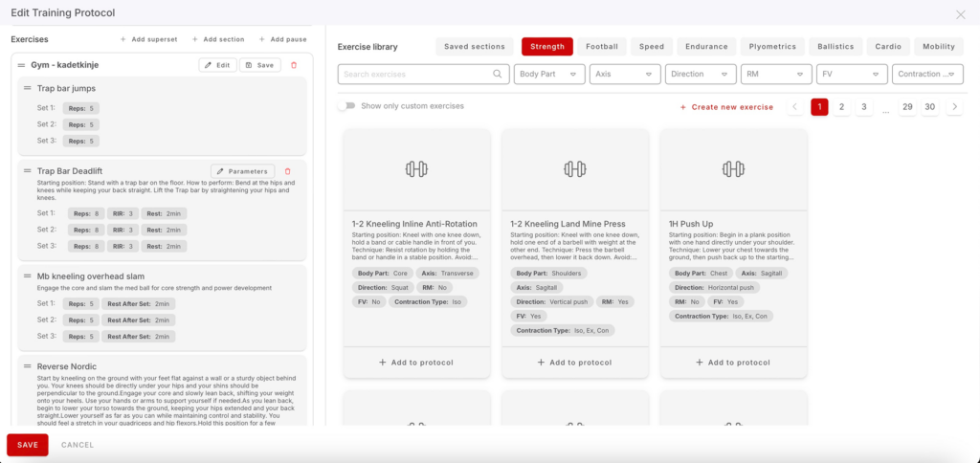Switch to the Saved sections tab

[x=475, y=46]
